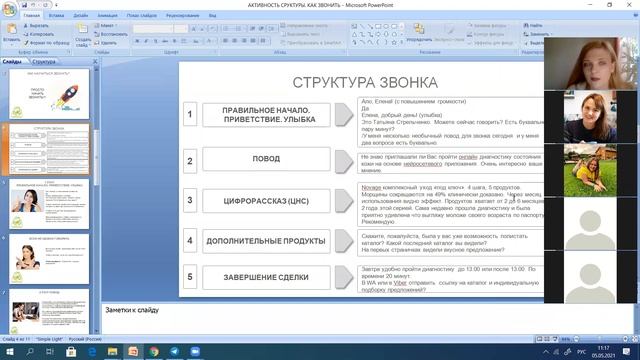Open the font size combo box
The height and width of the screenshot is (360, 640).
coord(180,29)
